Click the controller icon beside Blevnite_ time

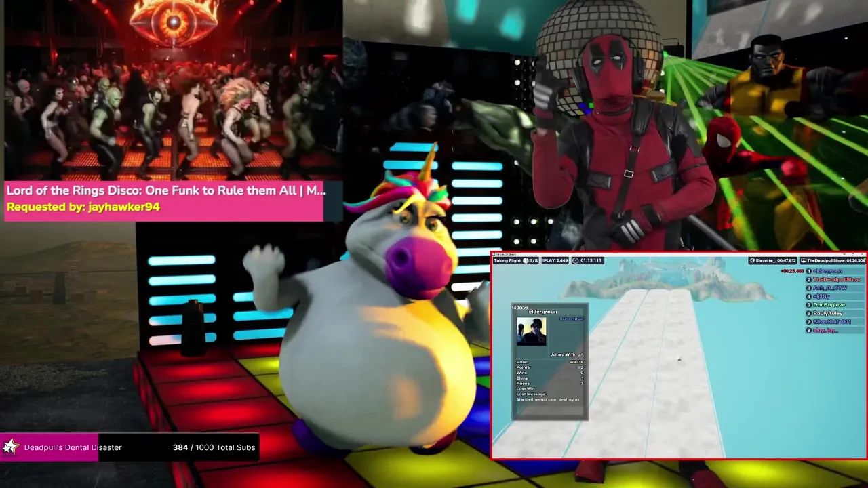click(753, 260)
